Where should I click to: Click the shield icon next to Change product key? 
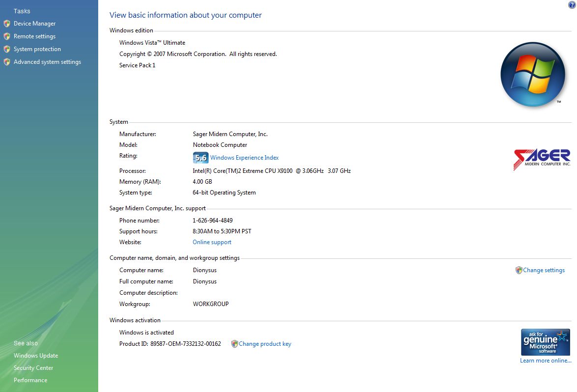[234, 344]
